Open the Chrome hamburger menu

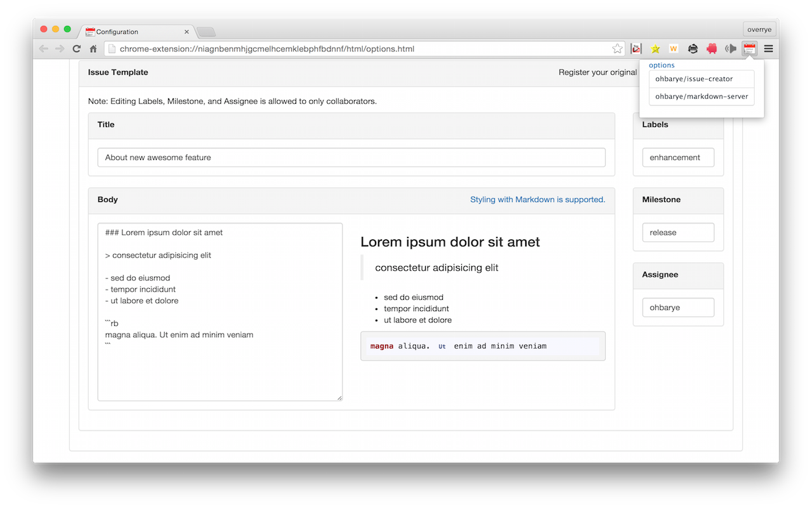pyautogui.click(x=768, y=49)
